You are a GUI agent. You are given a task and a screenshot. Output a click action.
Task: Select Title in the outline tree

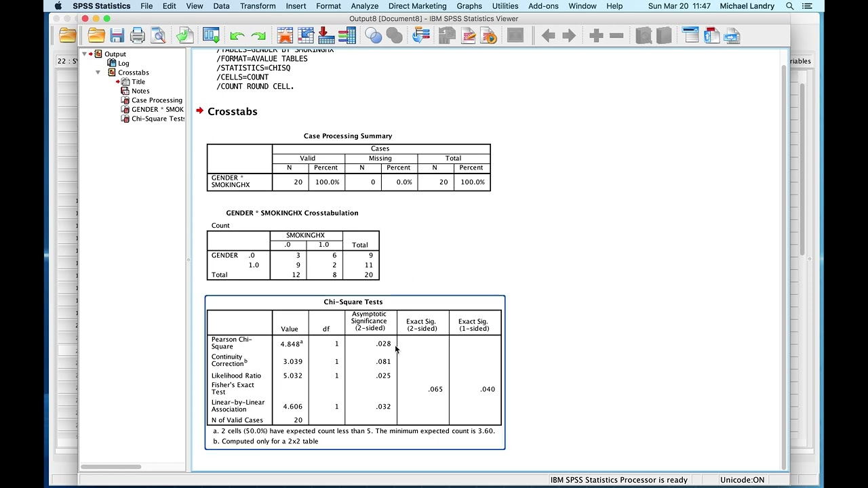click(x=138, y=81)
